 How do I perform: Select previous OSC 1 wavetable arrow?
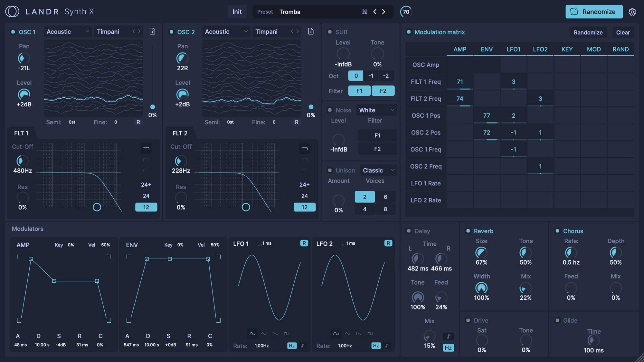tap(134, 31)
